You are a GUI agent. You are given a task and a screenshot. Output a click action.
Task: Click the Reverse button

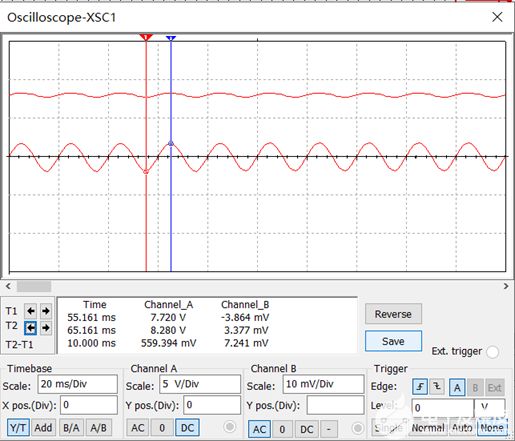tap(393, 314)
